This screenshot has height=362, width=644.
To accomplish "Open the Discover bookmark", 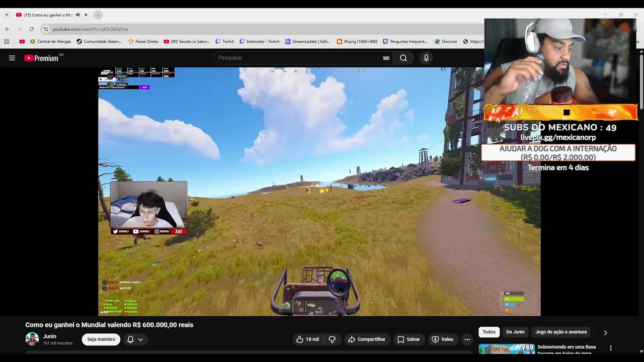I will pos(446,42).
